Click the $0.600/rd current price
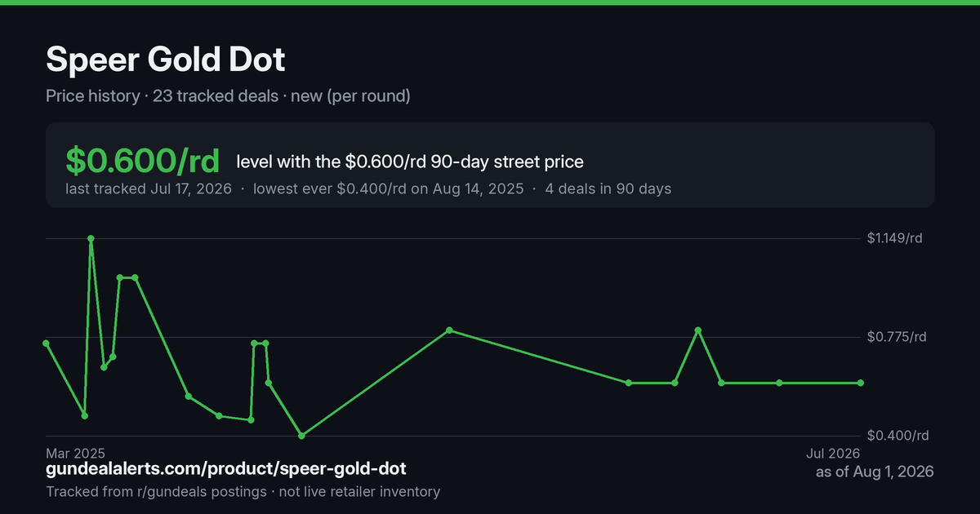 click(143, 162)
